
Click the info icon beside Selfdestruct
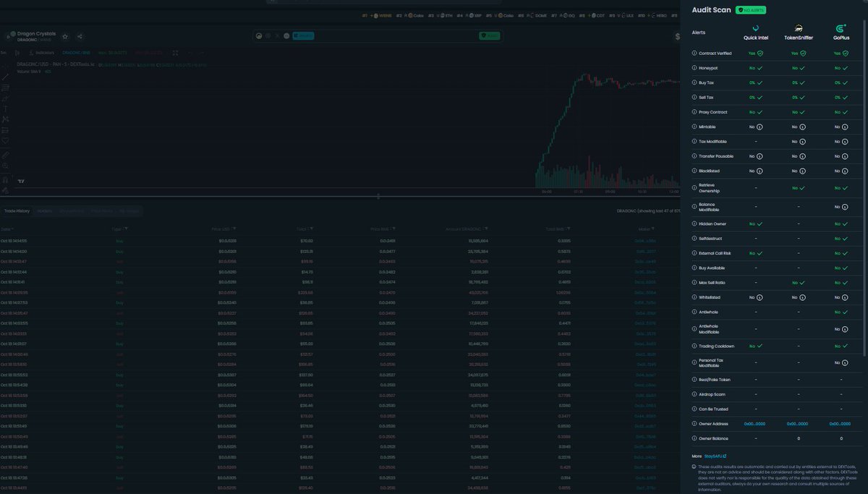(x=694, y=238)
